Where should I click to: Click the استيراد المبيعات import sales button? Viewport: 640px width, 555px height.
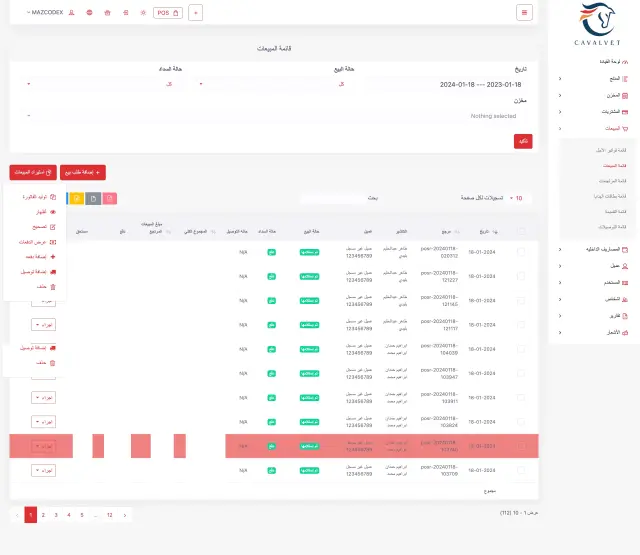click(33, 172)
